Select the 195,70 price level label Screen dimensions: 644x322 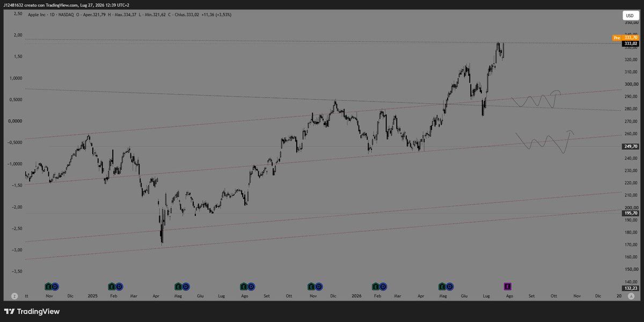coord(630,213)
